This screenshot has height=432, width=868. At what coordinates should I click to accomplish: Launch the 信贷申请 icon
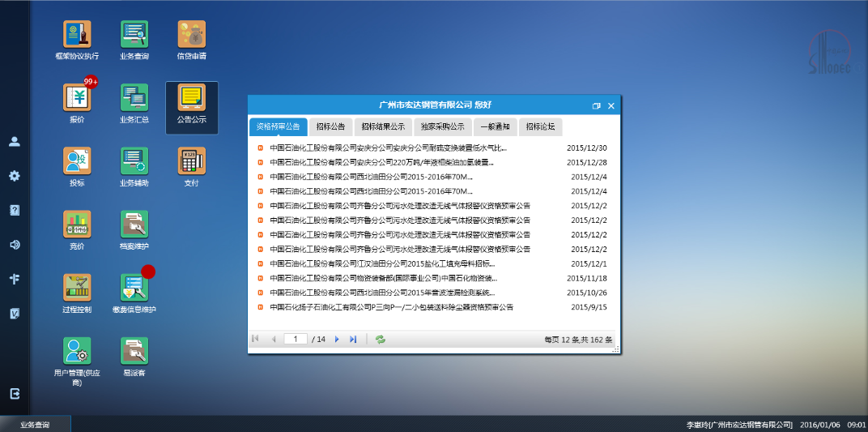(x=192, y=35)
